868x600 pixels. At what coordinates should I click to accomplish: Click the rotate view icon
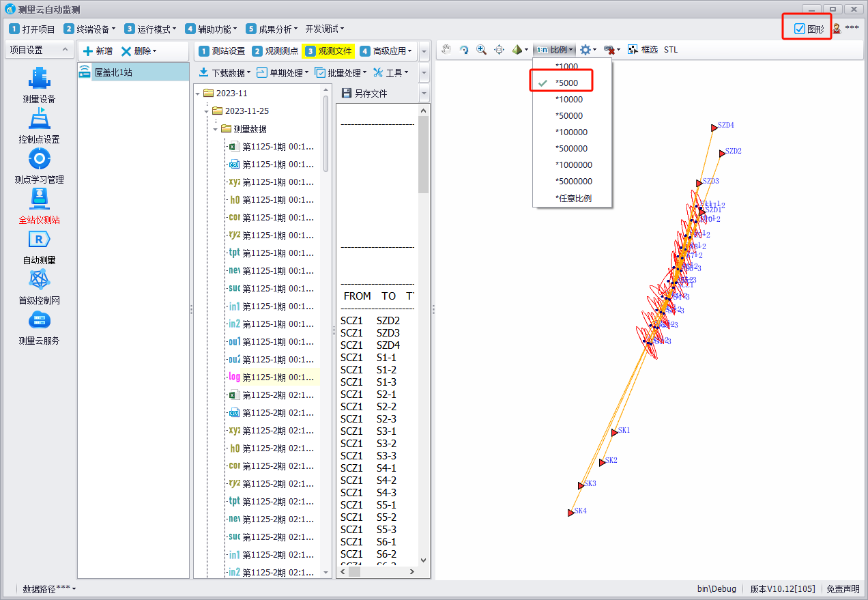(464, 50)
